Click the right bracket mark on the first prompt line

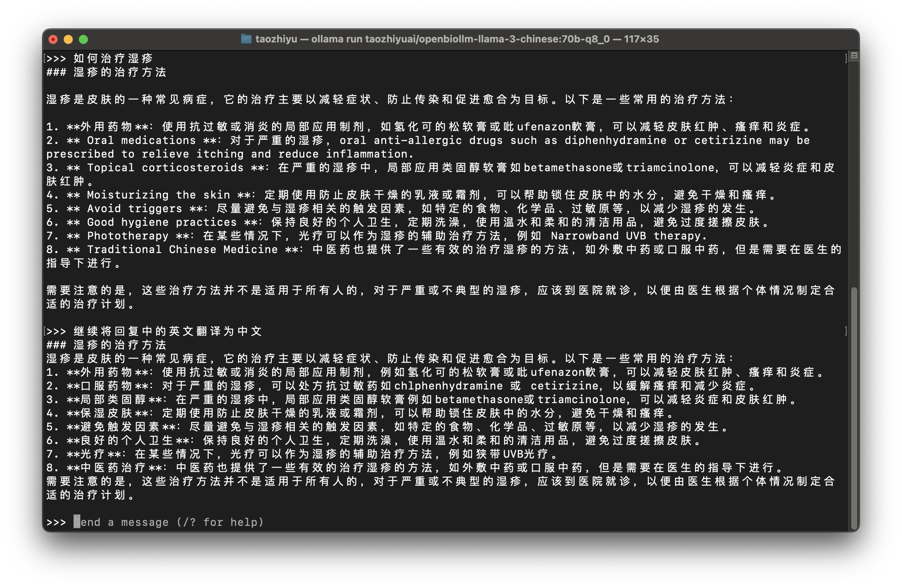[x=846, y=58]
